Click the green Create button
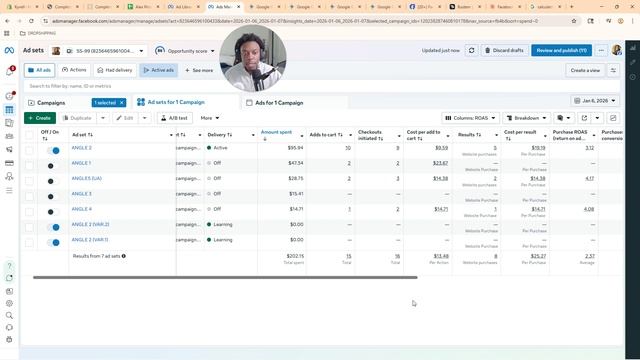The height and width of the screenshot is (360, 640). point(40,118)
